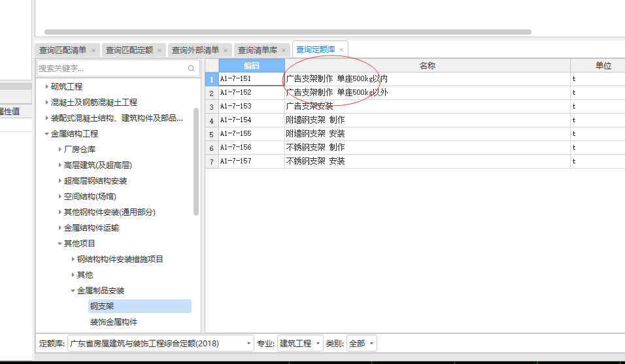Expand 超高层钢结构安装 node arrow
625x364 pixels.
[59, 181]
